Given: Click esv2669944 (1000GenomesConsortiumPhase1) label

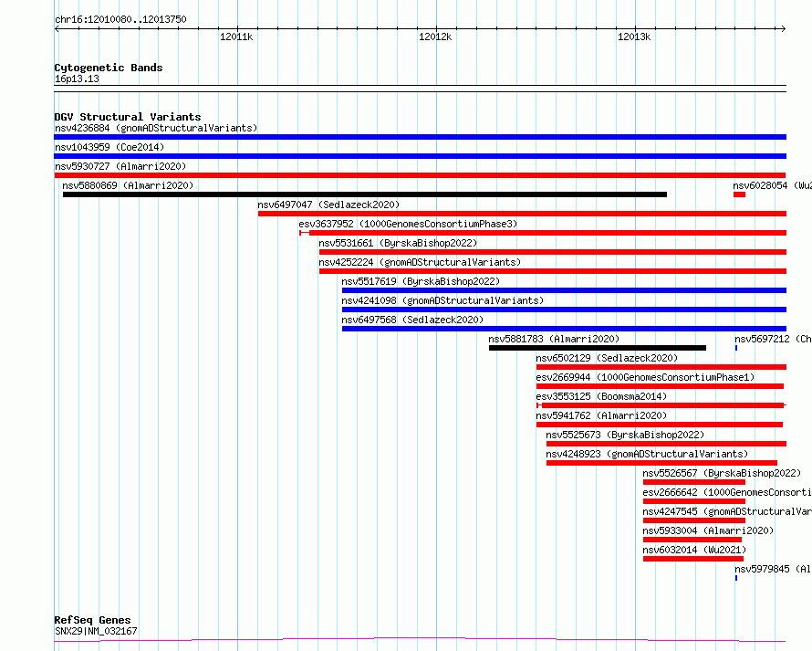Looking at the screenshot, I should [645, 377].
